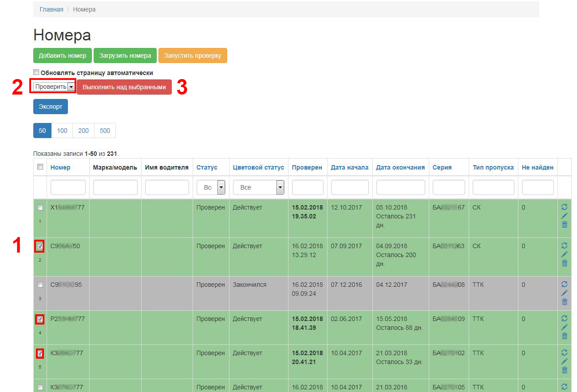Focus the Серия filter input
The width and height of the screenshot is (577, 392).
[449, 187]
